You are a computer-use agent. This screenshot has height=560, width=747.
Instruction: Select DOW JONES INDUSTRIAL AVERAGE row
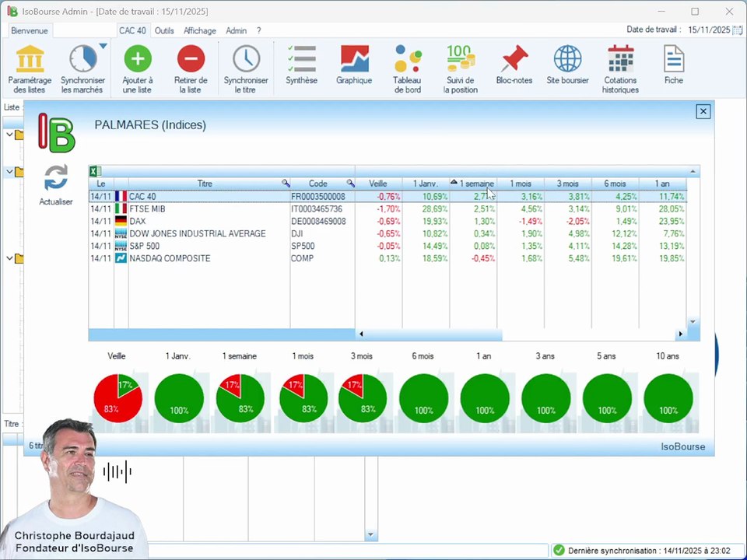click(x=388, y=233)
